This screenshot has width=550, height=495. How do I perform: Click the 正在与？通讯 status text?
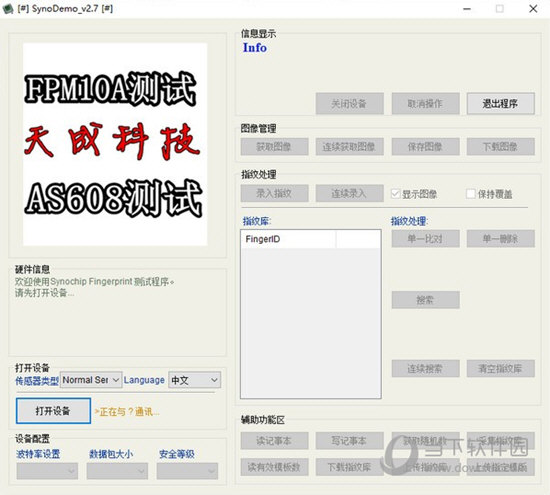127,412
